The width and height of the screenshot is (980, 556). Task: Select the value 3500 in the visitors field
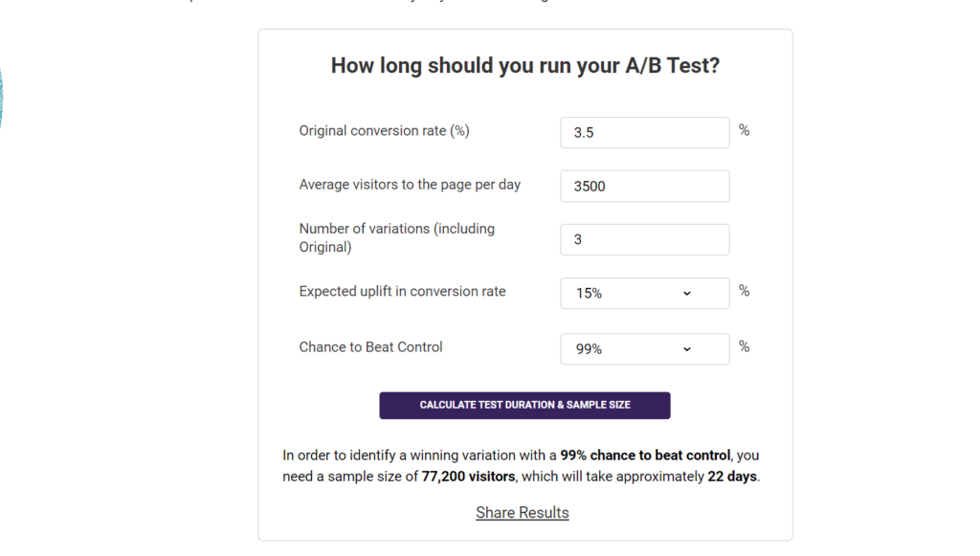pyautogui.click(x=589, y=186)
